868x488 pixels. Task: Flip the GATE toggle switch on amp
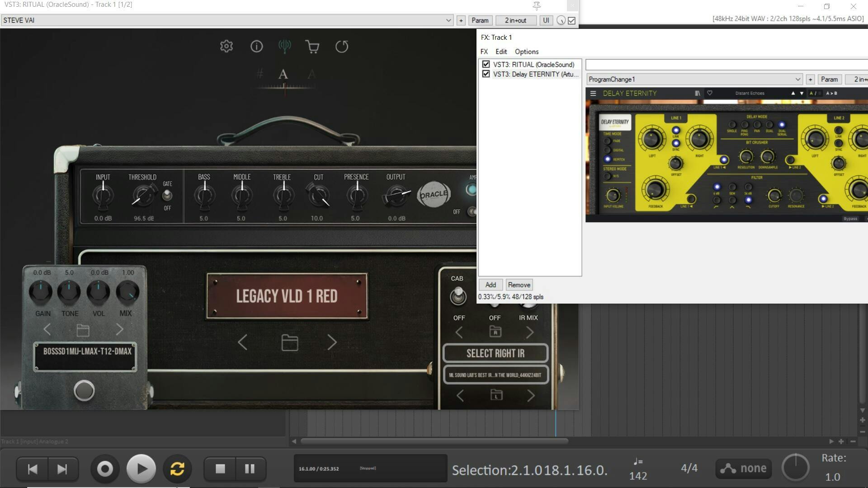click(x=167, y=195)
